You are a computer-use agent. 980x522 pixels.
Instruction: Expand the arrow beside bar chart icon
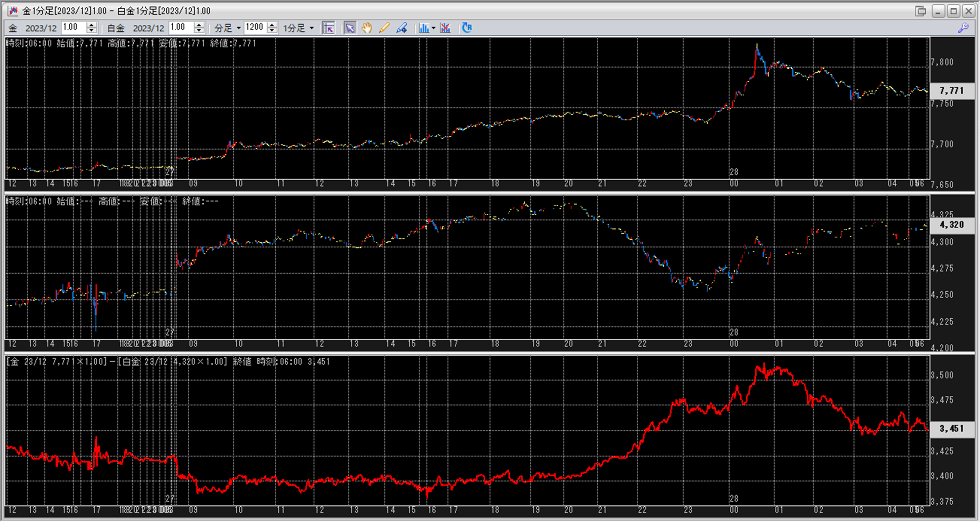(433, 28)
